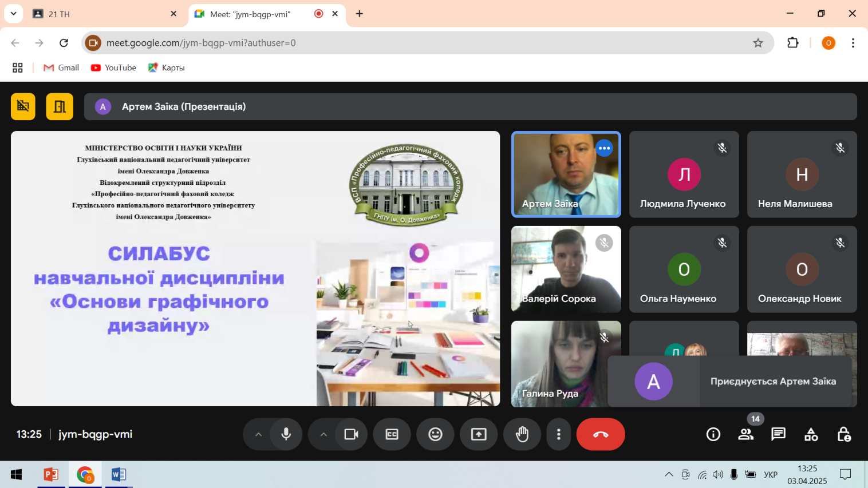Expand video settings arrow beside camera
Image resolution: width=868 pixels, height=488 pixels.
(x=323, y=434)
